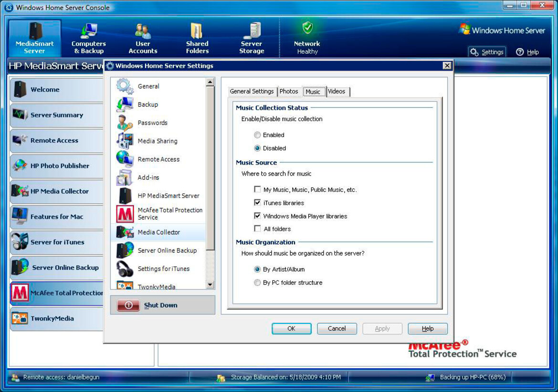Click Storage Balanced status bar entry

coord(279,377)
